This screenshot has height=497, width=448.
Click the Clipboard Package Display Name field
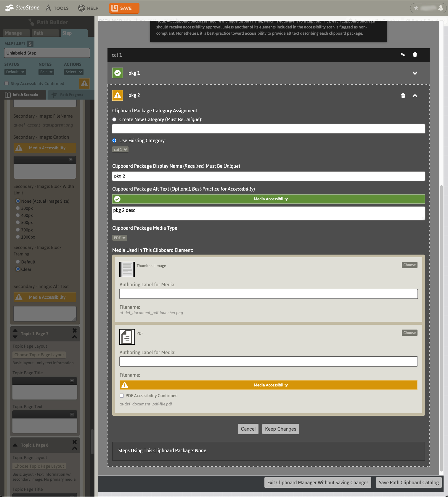click(268, 176)
